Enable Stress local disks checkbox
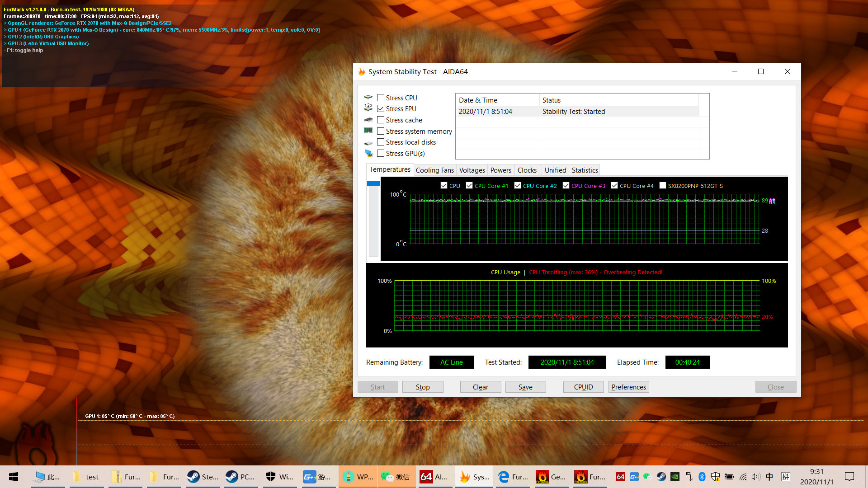This screenshot has width=868, height=488. 381,142
